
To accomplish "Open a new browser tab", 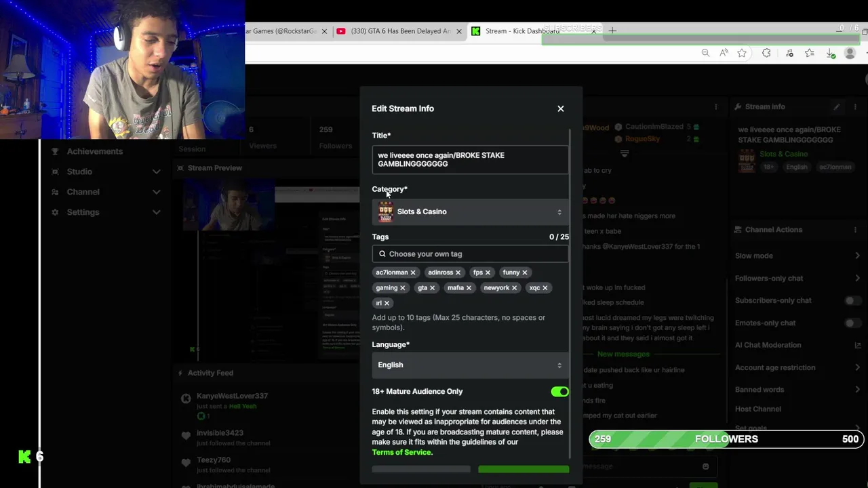I will point(612,30).
